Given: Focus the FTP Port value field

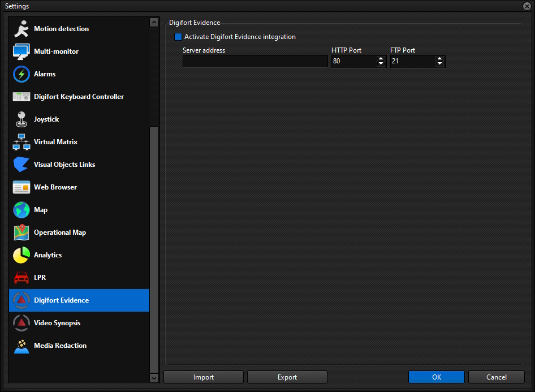Looking at the screenshot, I should [413, 62].
